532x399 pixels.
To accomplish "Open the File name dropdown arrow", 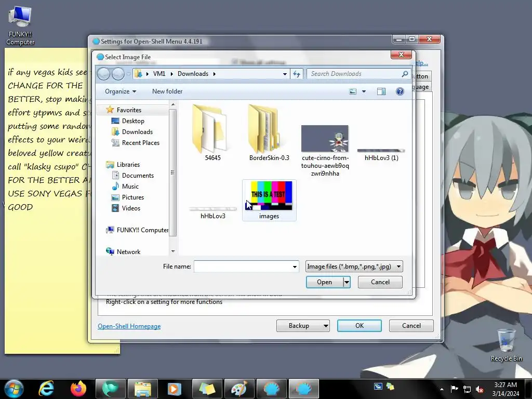I will (x=295, y=267).
